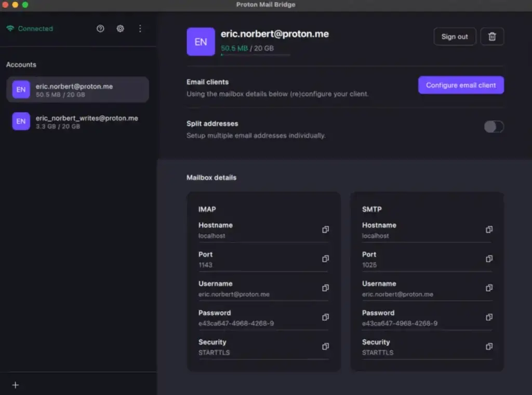Click the SMTP section title

pyautogui.click(x=371, y=209)
